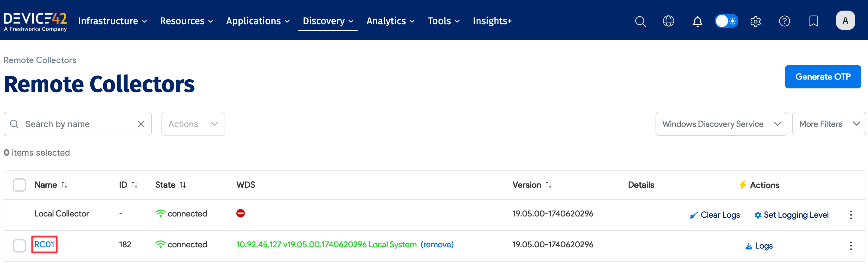The height and width of the screenshot is (264, 868).
Task: Open the bookmarks icon
Action: (813, 21)
